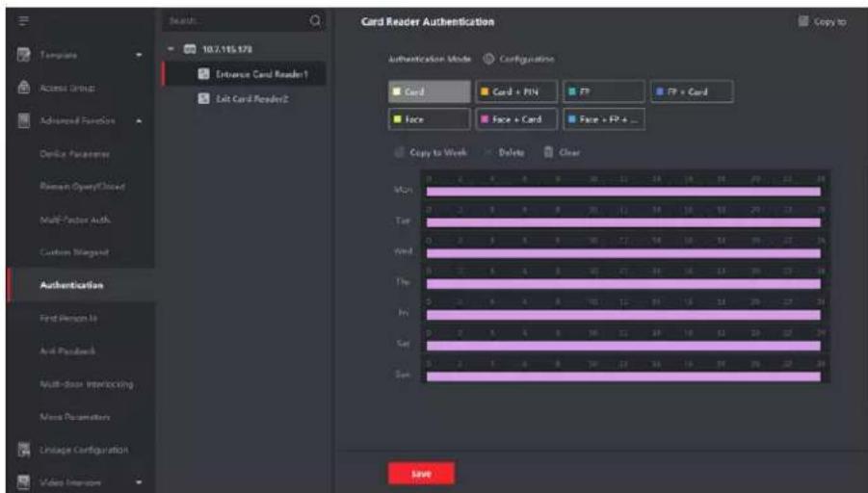This screenshot has height=493, width=868.
Task: Click the Linkage Configuration icon
Action: tap(24, 450)
